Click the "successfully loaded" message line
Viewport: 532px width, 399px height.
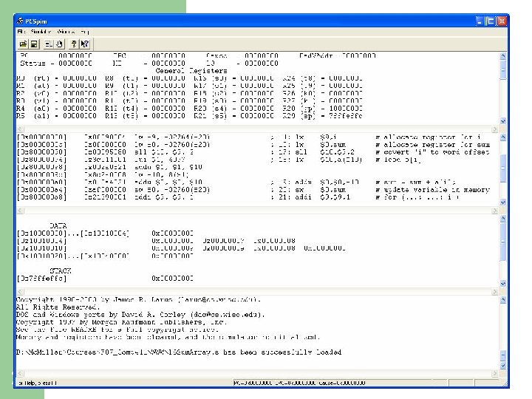pos(179,352)
